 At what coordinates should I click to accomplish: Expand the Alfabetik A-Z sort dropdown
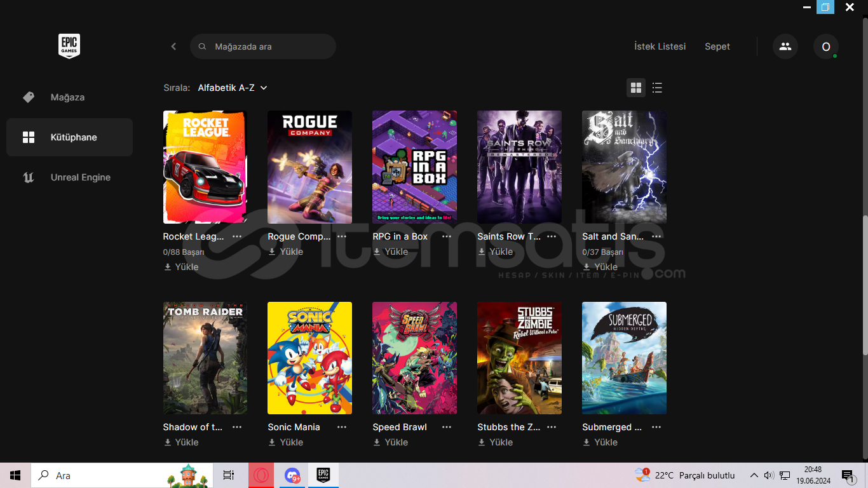233,88
